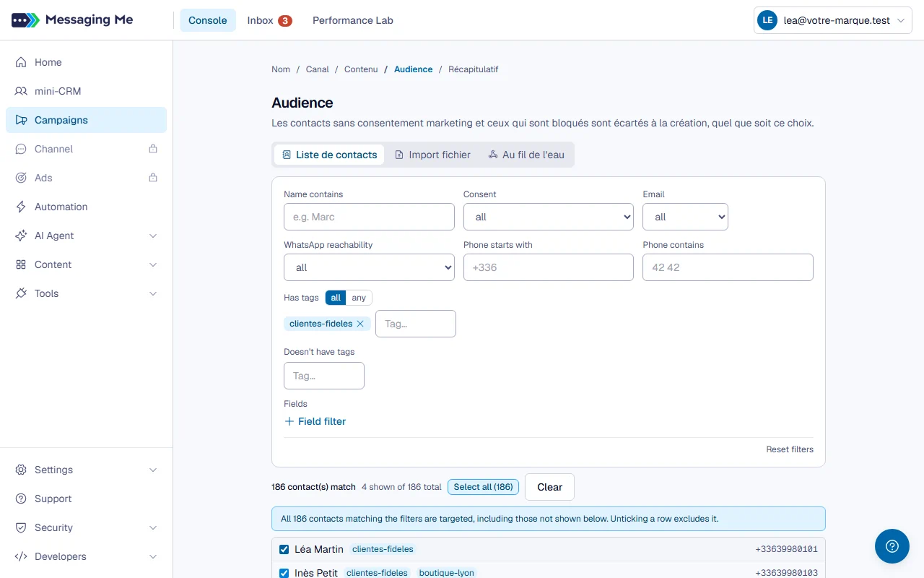The width and height of the screenshot is (924, 578).
Task: Uncheck the Inès Petit contact row
Action: pos(284,573)
